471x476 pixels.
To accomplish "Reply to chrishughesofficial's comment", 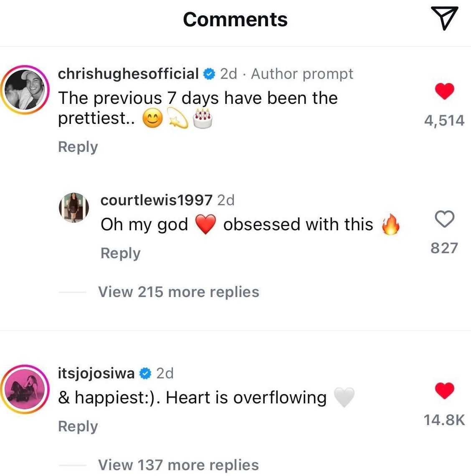I will pos(78,147).
